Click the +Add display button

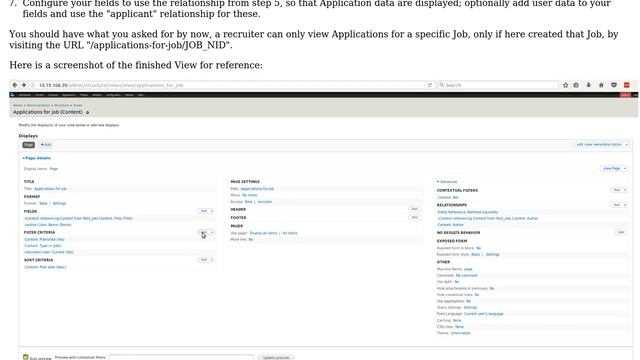[x=46, y=145]
